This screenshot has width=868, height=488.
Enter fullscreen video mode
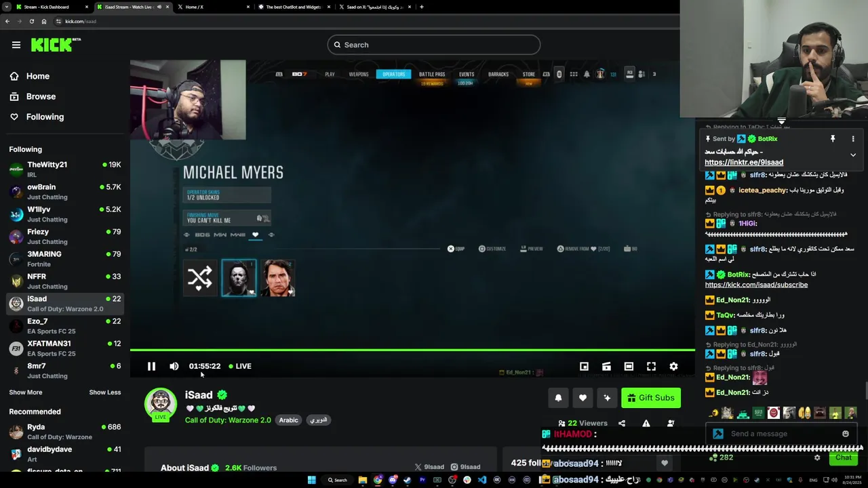pos(651,366)
